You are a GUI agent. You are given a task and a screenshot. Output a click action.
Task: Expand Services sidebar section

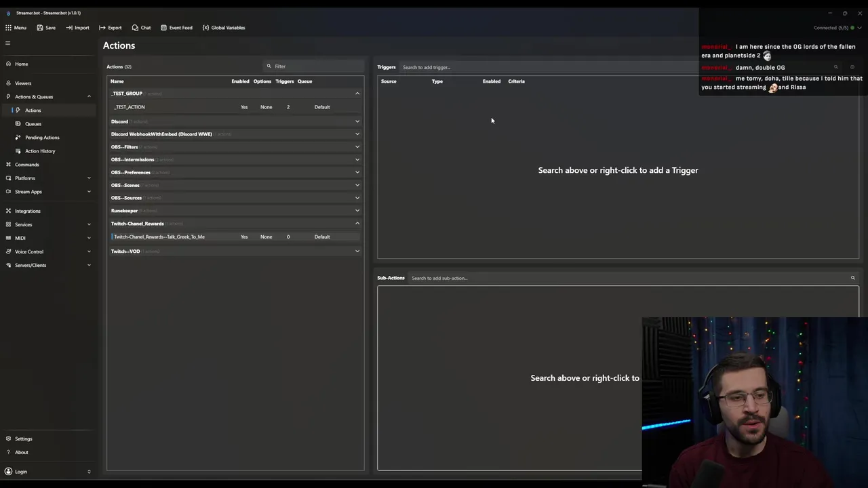[x=47, y=224]
